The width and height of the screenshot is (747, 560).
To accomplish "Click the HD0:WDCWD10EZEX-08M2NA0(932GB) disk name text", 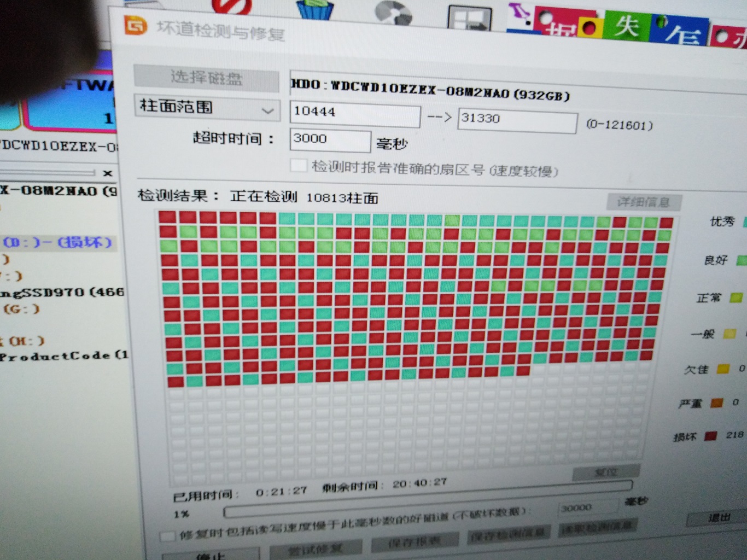I will 430,90.
